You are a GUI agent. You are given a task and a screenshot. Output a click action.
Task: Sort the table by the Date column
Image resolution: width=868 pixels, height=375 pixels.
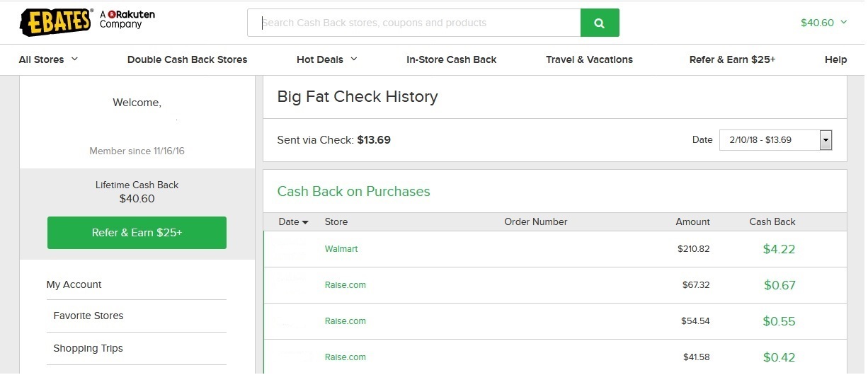click(x=293, y=221)
